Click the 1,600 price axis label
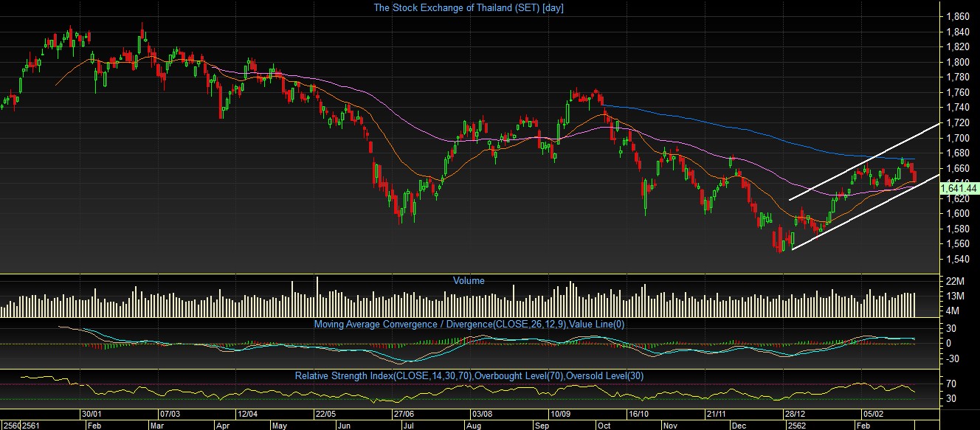This screenshot has width=980, height=430. [957, 213]
